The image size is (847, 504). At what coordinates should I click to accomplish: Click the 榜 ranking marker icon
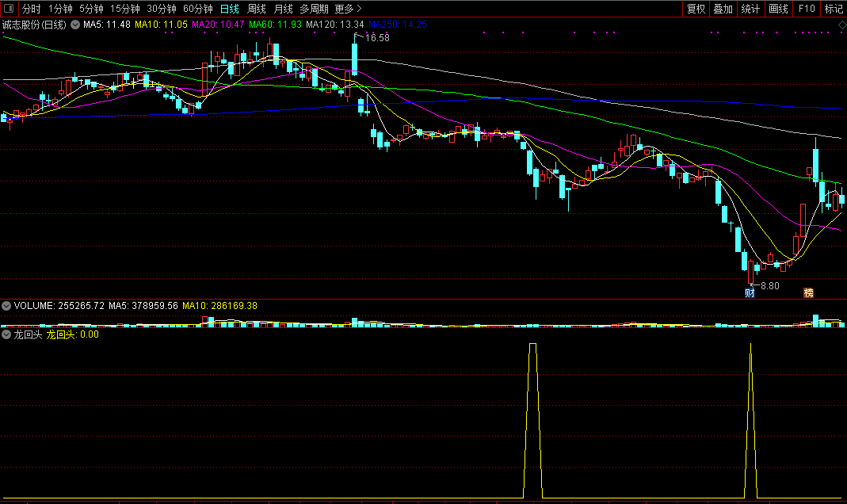pyautogui.click(x=809, y=292)
